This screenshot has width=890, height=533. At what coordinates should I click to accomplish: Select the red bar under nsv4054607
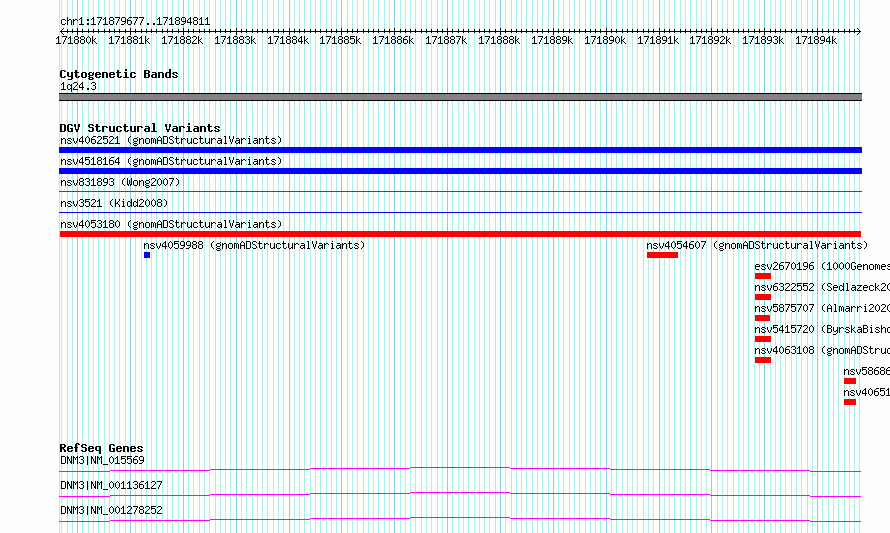tap(662, 255)
